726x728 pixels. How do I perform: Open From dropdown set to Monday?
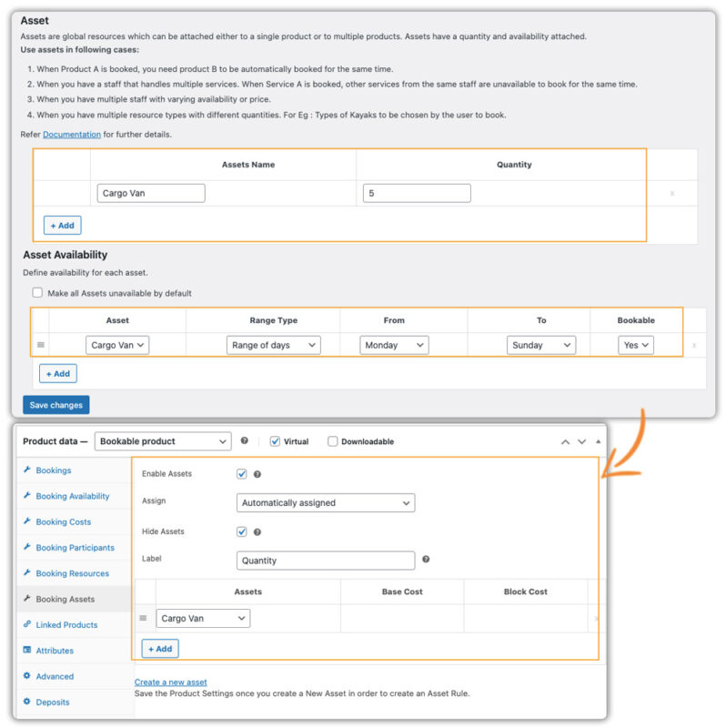point(394,345)
